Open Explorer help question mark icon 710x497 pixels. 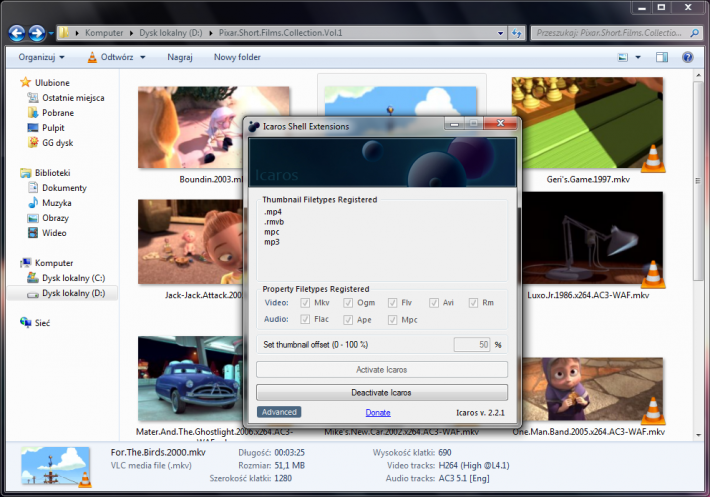687,57
